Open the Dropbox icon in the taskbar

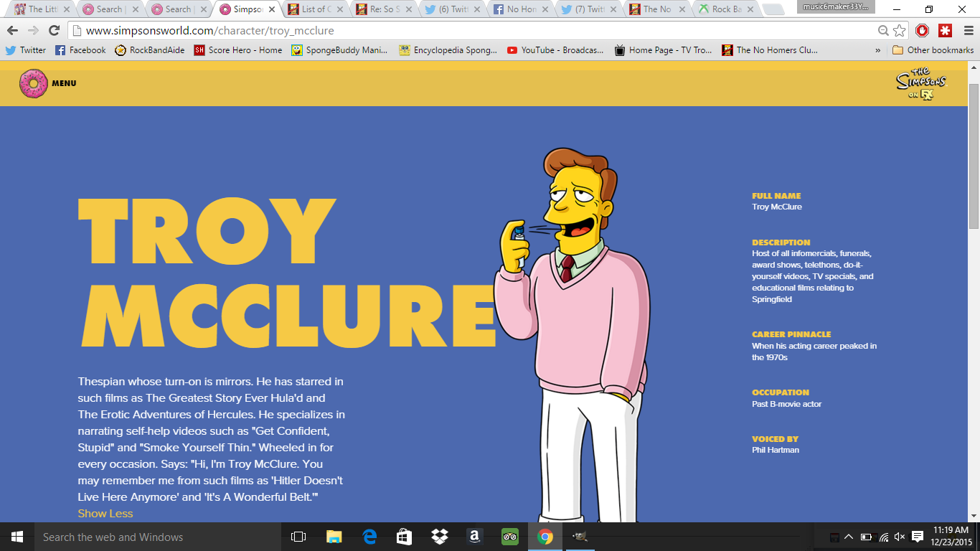pos(439,537)
